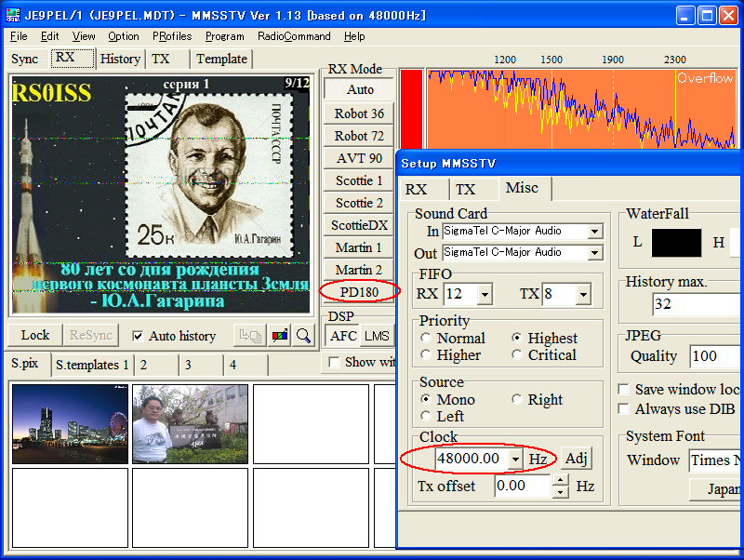Select Normal priority radio button
The height and width of the screenshot is (560, 744).
coord(426,338)
